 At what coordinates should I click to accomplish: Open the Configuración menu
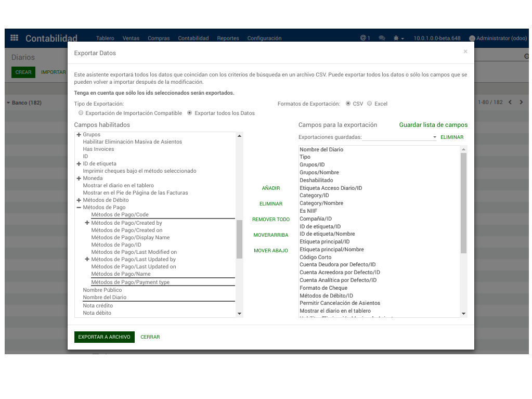tap(264, 38)
